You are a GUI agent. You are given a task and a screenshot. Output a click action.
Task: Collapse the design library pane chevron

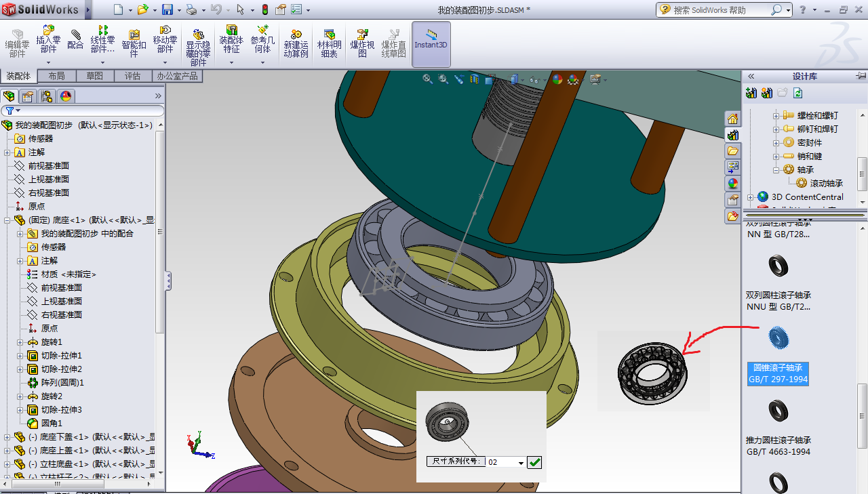tap(751, 76)
